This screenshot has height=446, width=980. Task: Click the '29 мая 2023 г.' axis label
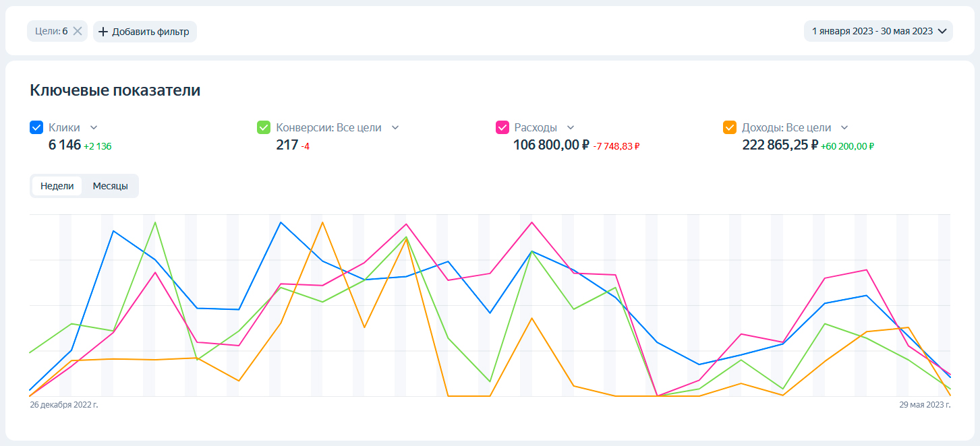click(925, 405)
